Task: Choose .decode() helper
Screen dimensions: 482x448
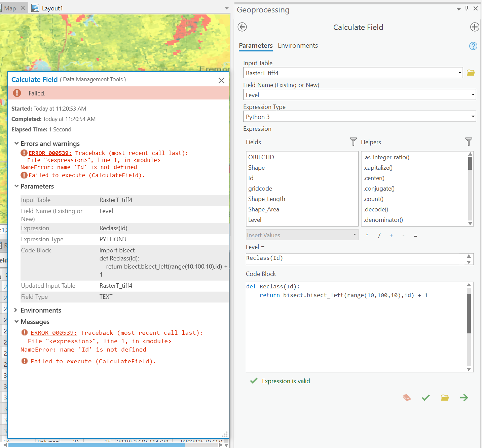Action: coord(376,209)
